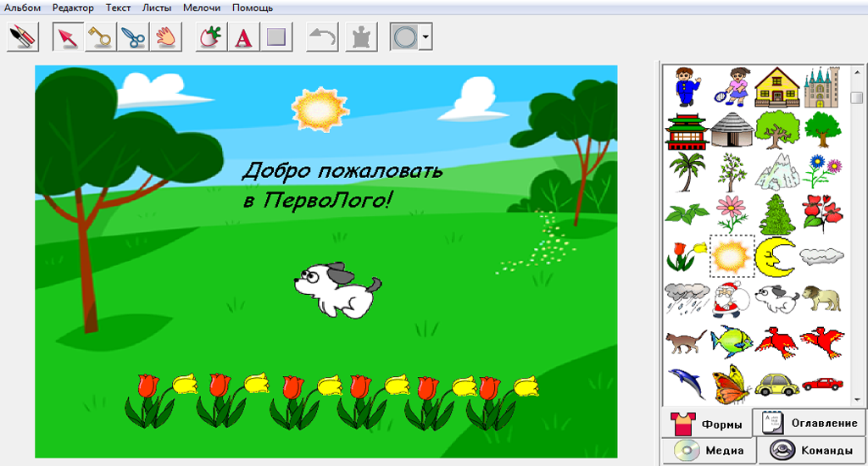Open the Помощь menu
Image resolution: width=868 pixels, height=466 pixels.
pyautogui.click(x=253, y=8)
